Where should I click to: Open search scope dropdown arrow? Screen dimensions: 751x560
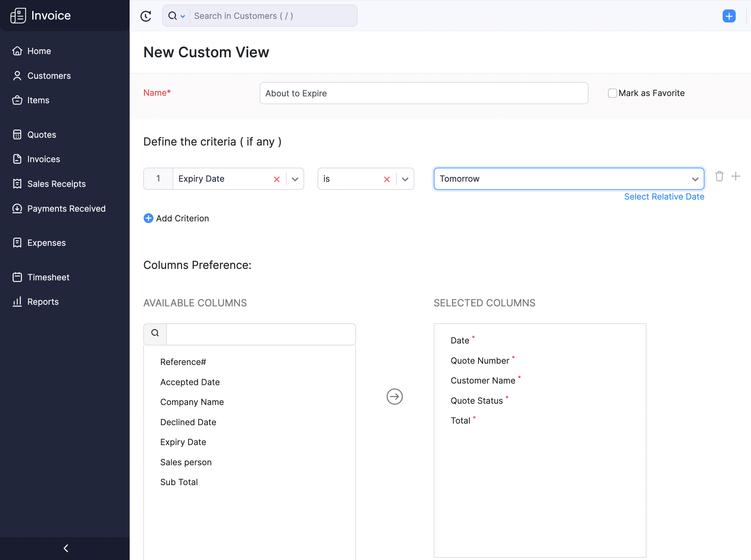[183, 16]
